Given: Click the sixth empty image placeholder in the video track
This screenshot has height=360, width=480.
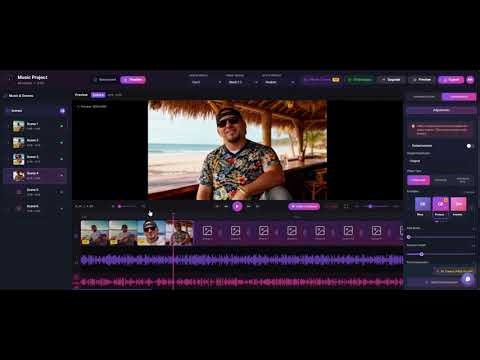Looking at the screenshot, I should pos(348,231).
